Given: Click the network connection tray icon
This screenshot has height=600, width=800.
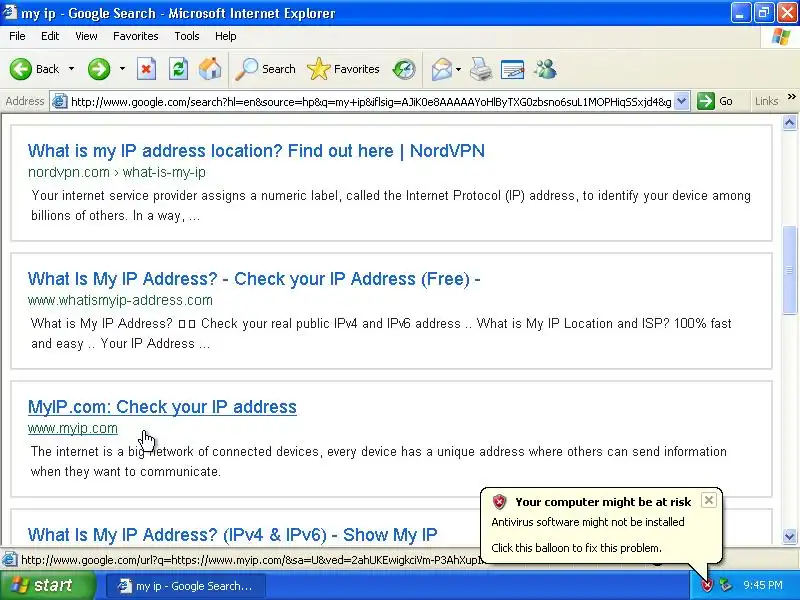Looking at the screenshot, I should [725, 585].
